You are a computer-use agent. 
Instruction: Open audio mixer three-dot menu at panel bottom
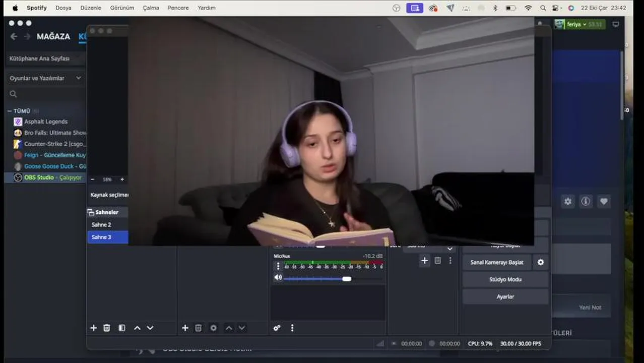292,328
